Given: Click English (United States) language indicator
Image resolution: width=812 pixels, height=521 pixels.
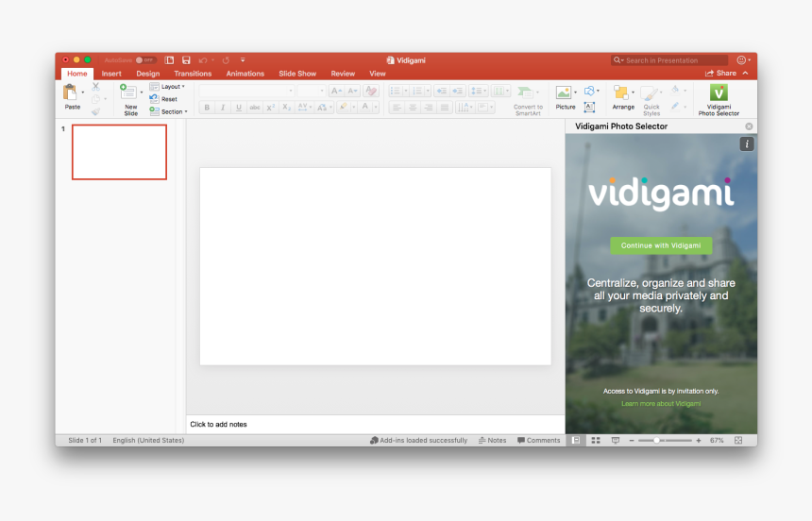Looking at the screenshot, I should coord(148,440).
